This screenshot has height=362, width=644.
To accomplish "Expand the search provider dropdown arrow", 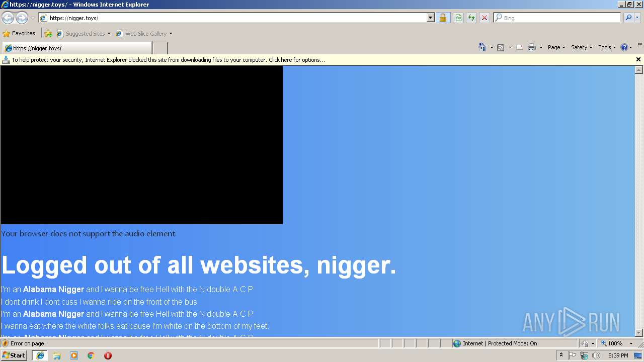I will coord(637,18).
